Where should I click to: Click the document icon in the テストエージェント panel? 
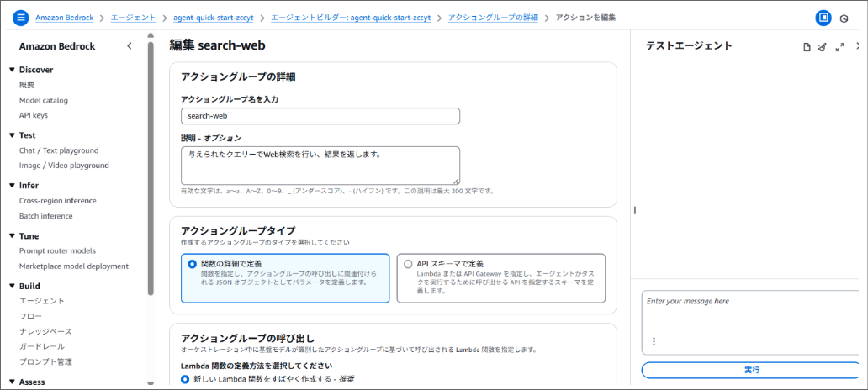[x=807, y=48]
